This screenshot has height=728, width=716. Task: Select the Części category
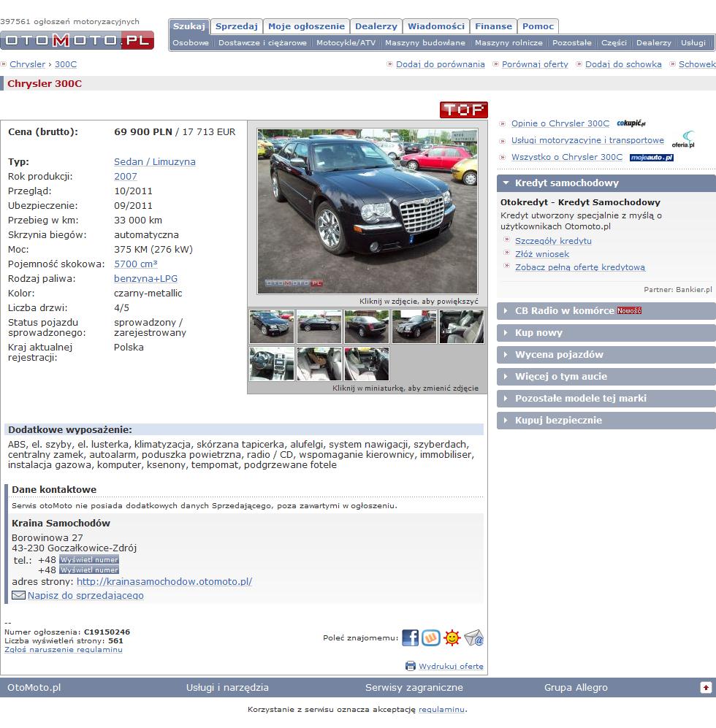coord(614,42)
